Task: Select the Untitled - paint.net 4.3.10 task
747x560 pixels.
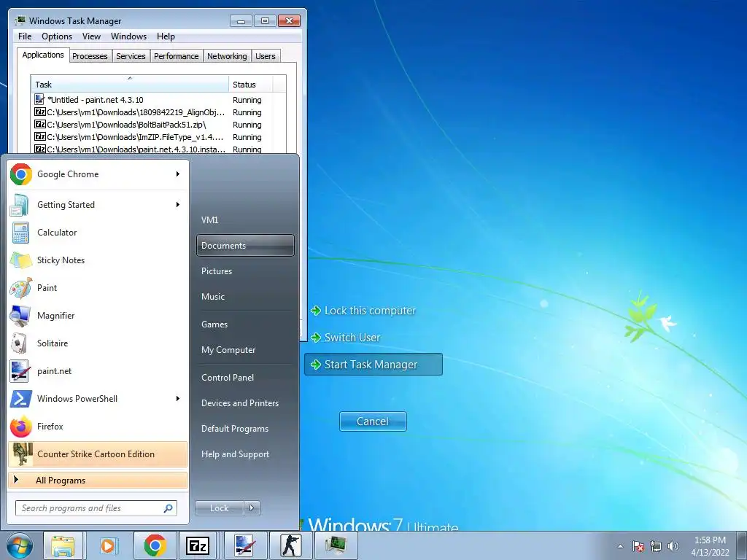Action: click(x=158, y=100)
